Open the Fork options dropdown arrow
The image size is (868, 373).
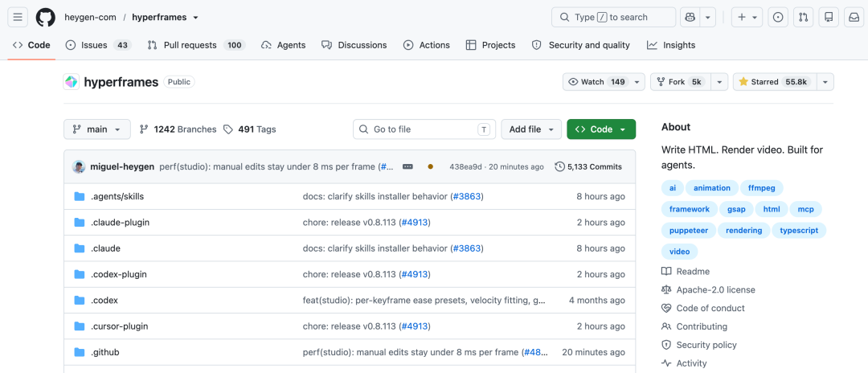(719, 82)
